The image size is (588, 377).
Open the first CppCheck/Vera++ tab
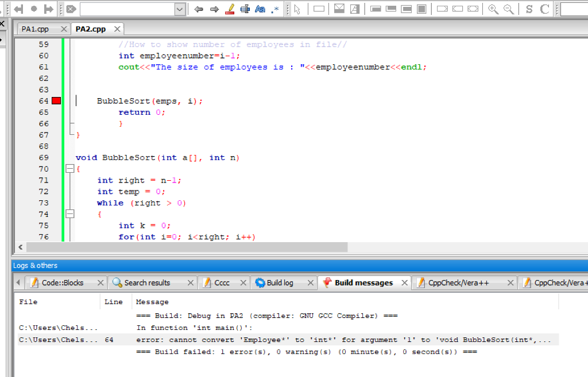point(459,282)
